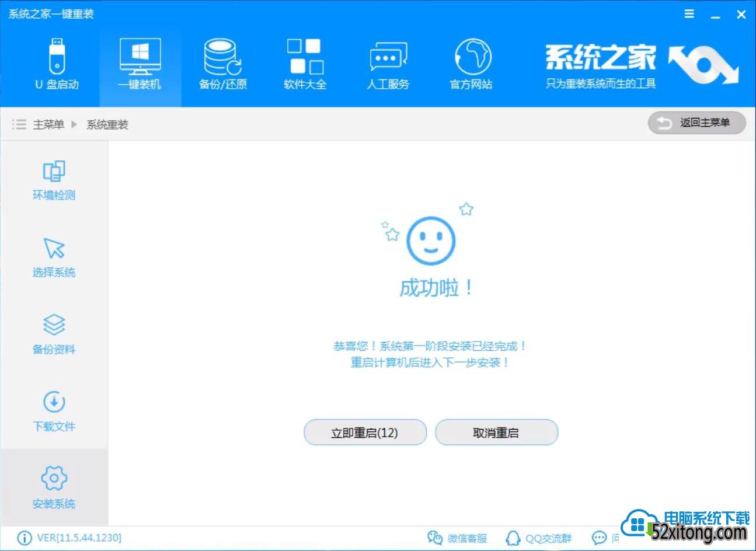Click 主菜单 in the breadcrumb
The image size is (756, 551).
(x=48, y=124)
